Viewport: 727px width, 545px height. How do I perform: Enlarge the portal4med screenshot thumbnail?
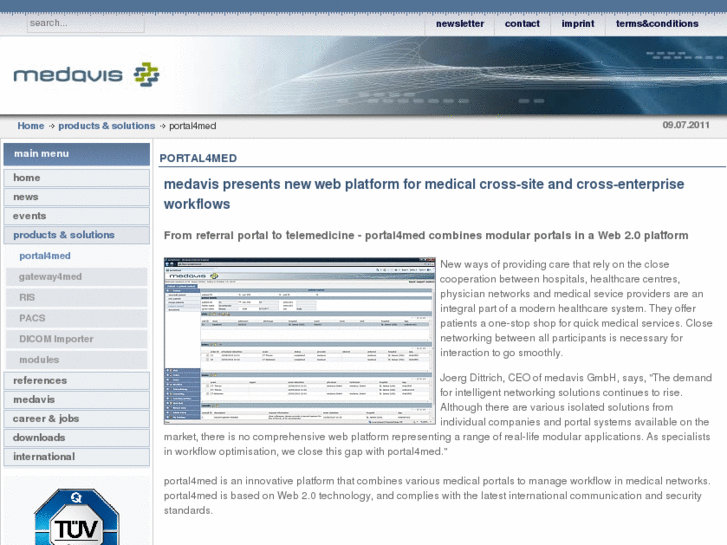(x=300, y=341)
